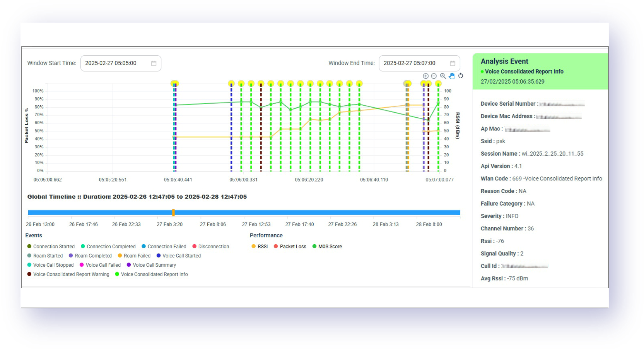The width and height of the screenshot is (644, 350).
Task: Open calendar icon for Window End Time
Action: pyautogui.click(x=453, y=63)
